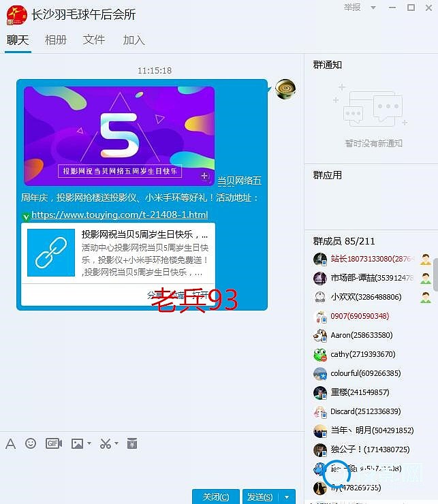
Task: Open the 文件 tab
Action: [93, 40]
